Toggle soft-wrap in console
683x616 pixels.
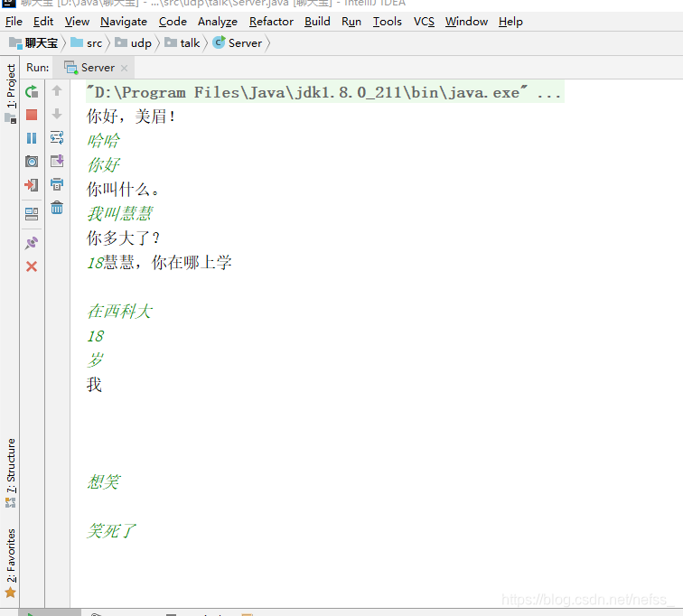pyautogui.click(x=57, y=137)
